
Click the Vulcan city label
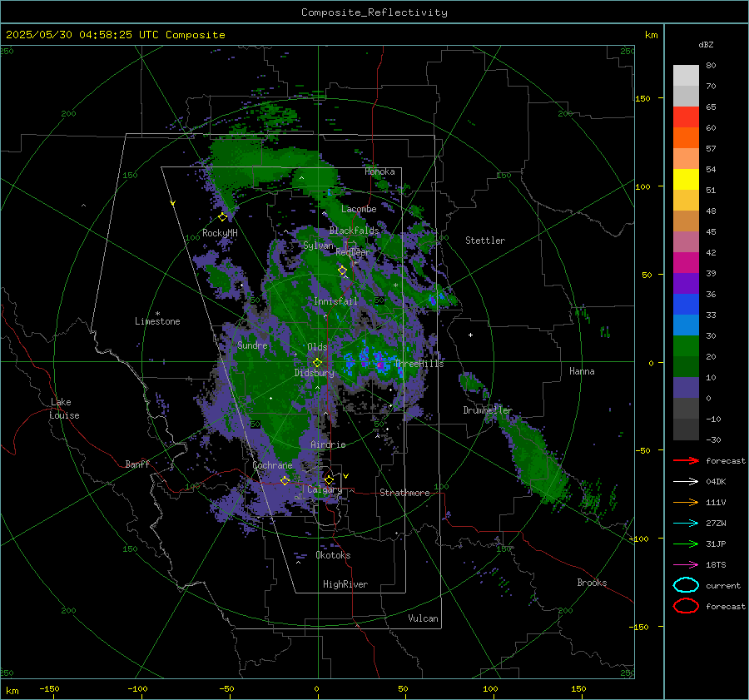pyautogui.click(x=423, y=618)
